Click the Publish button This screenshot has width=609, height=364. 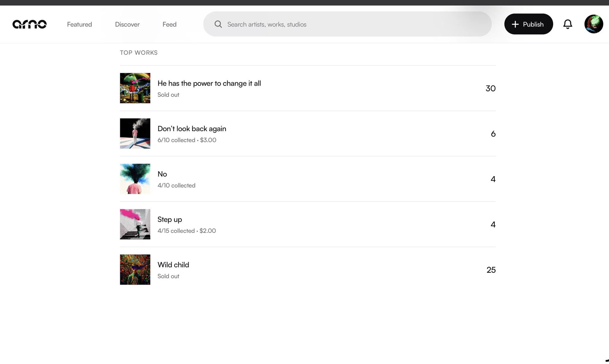[528, 24]
